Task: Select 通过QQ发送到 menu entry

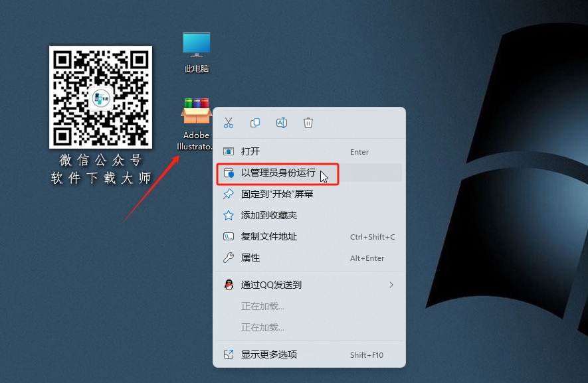Action: (x=309, y=285)
